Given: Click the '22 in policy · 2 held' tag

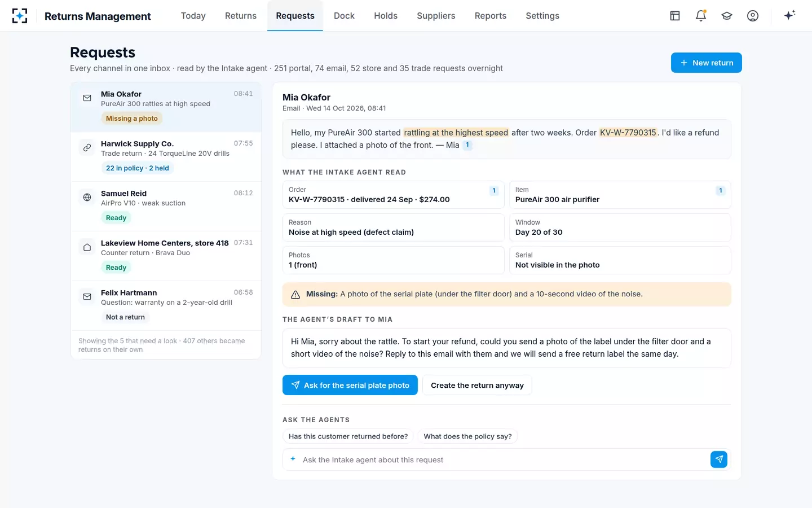Looking at the screenshot, I should (138, 168).
